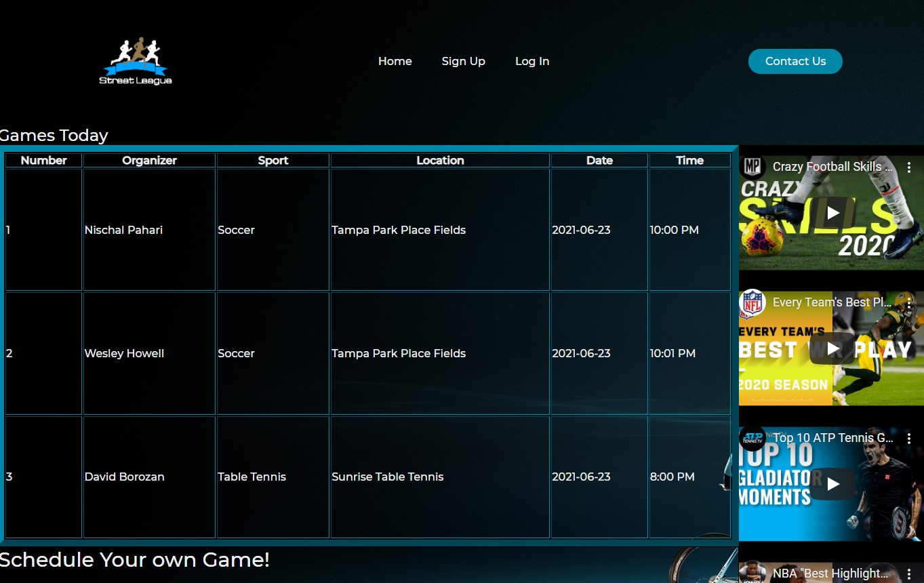This screenshot has height=583, width=924.
Task: Click the Street League runners logo
Action: [x=136, y=61]
